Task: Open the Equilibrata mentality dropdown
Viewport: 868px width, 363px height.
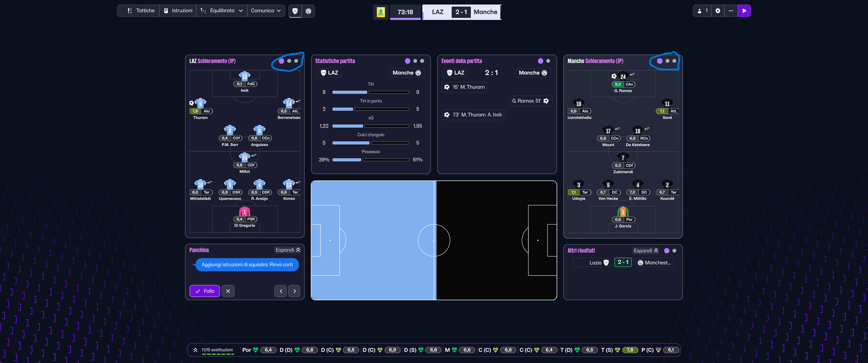Action: pyautogui.click(x=222, y=11)
